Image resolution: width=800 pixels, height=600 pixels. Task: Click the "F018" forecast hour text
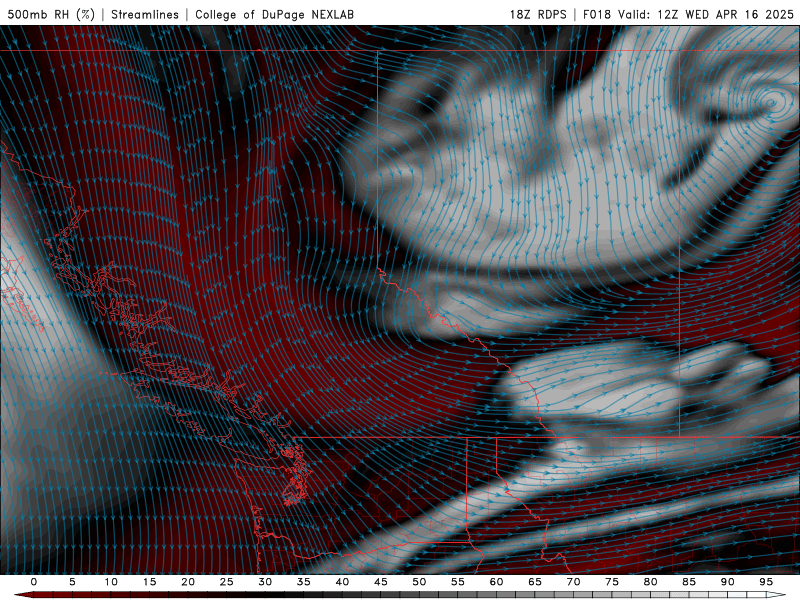tap(596, 14)
